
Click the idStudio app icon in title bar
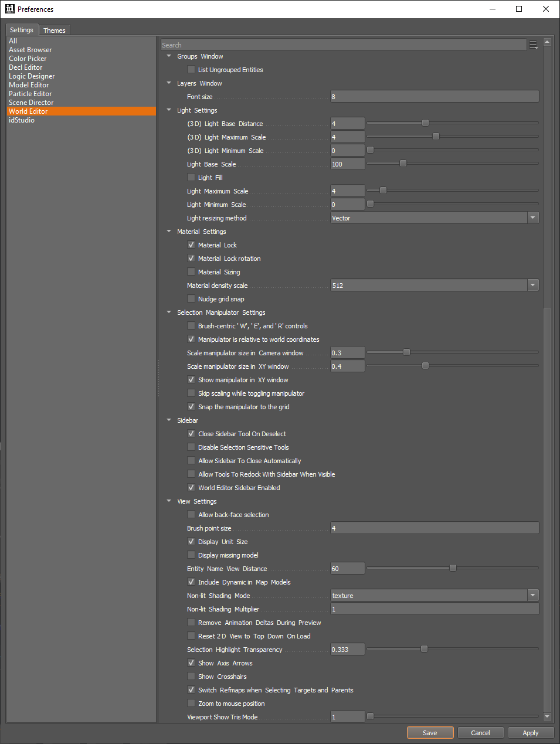[9, 9]
